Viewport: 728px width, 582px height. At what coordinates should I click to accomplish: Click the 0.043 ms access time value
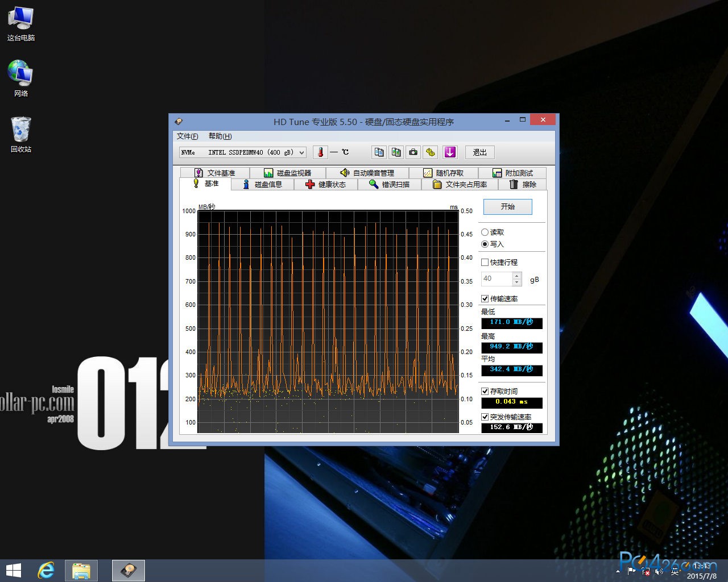click(512, 402)
